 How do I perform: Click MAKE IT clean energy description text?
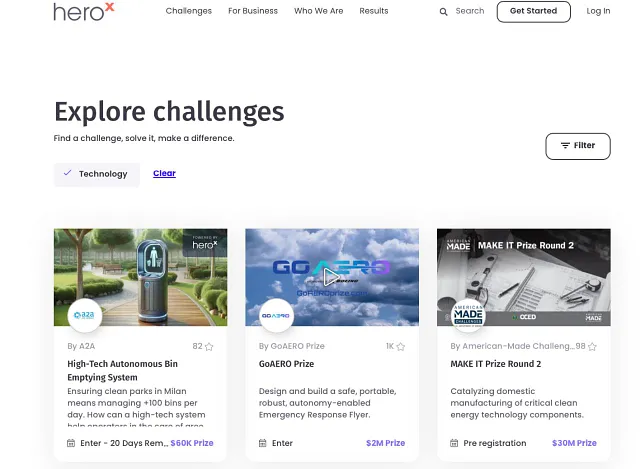click(517, 403)
